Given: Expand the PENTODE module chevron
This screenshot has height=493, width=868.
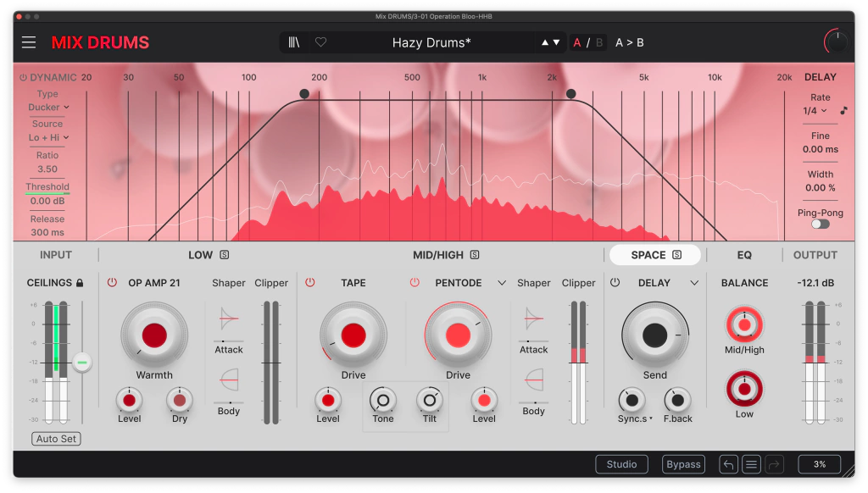Looking at the screenshot, I should [x=502, y=283].
